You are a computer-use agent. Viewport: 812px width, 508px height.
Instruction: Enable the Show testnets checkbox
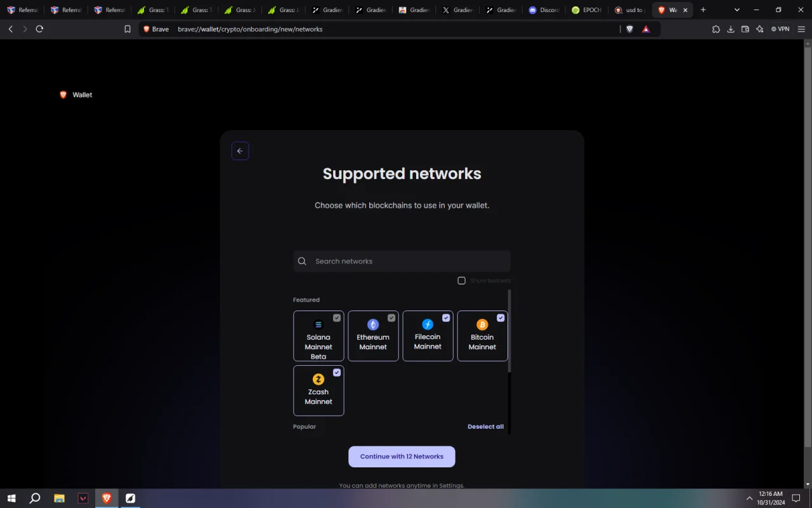pos(462,281)
